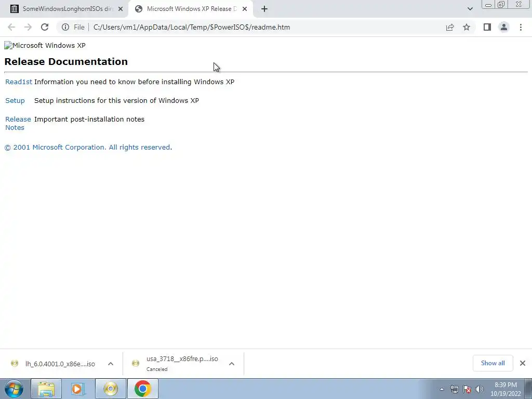Close the Microsoft Windows XP Release tab
The width and height of the screenshot is (532, 399).
click(245, 9)
